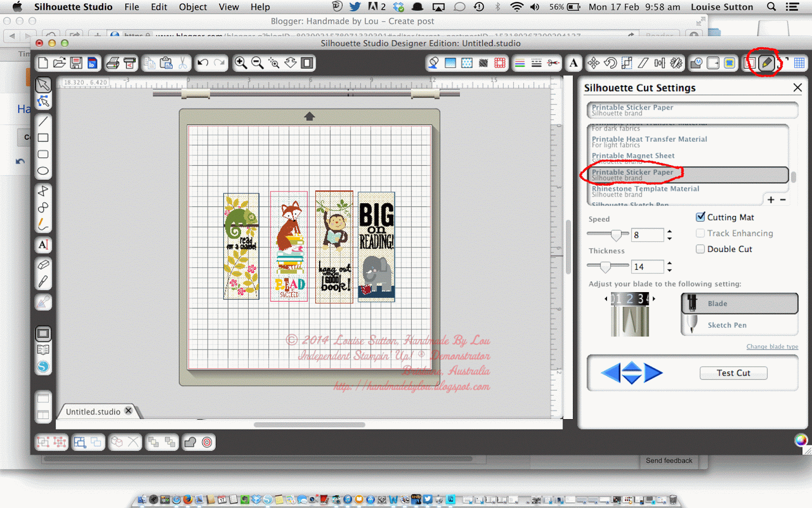Decrease blade setting with left arrow

pyautogui.click(x=605, y=299)
